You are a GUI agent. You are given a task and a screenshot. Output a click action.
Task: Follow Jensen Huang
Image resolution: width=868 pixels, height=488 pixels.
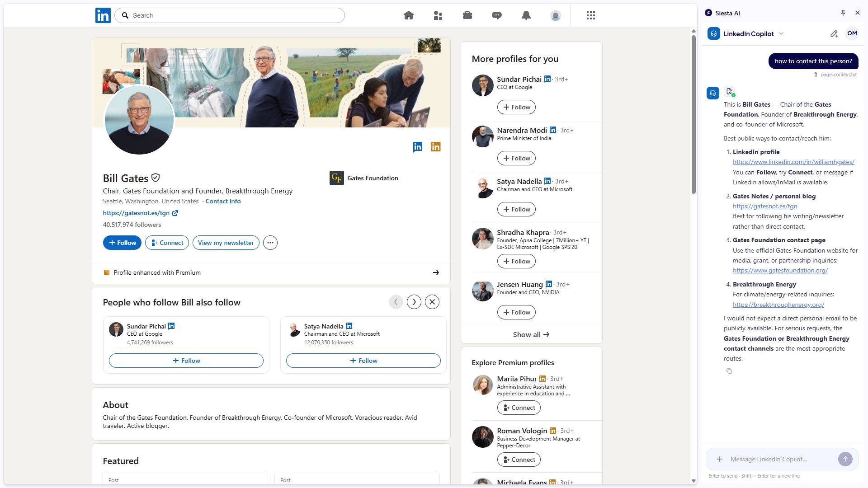tap(516, 312)
